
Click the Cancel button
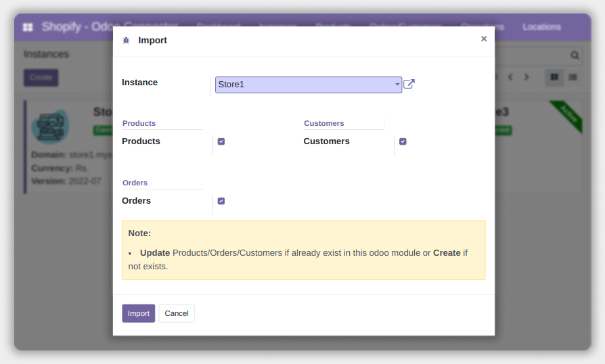pos(177,313)
